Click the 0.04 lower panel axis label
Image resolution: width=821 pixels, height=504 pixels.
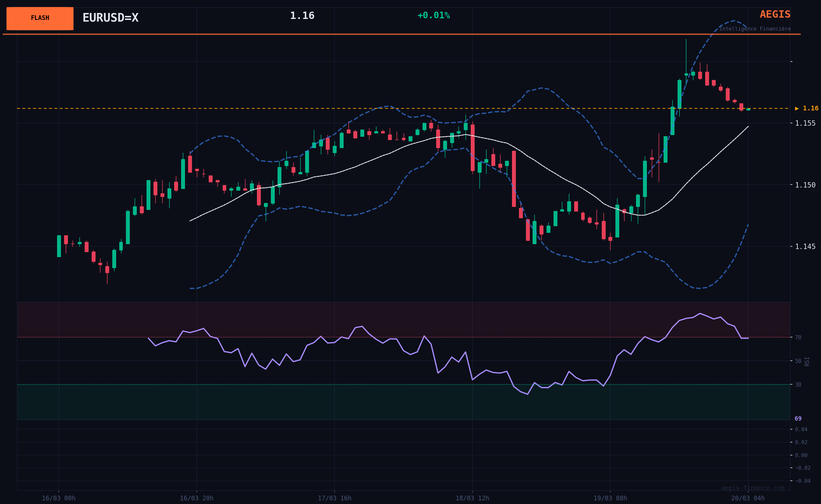coord(801,429)
